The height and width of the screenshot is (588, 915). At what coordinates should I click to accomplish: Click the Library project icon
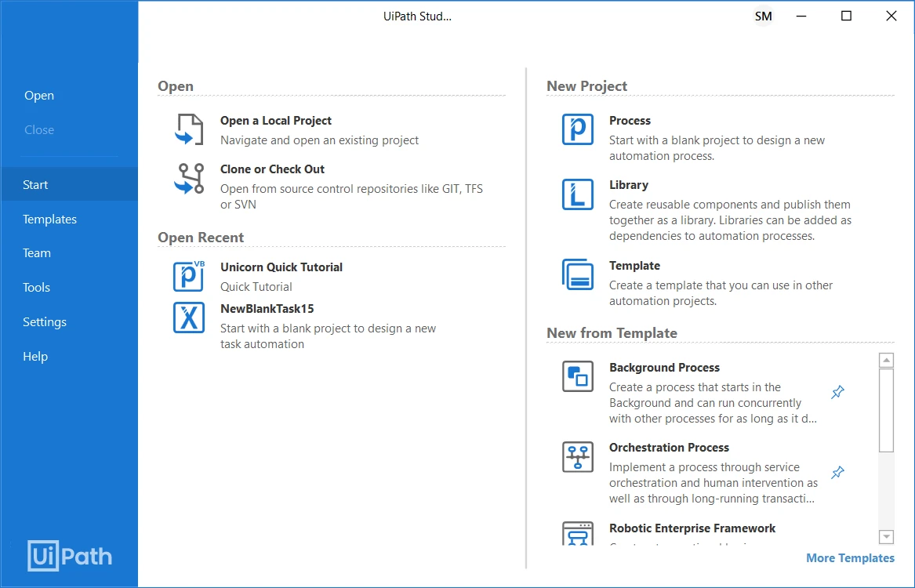[578, 194]
